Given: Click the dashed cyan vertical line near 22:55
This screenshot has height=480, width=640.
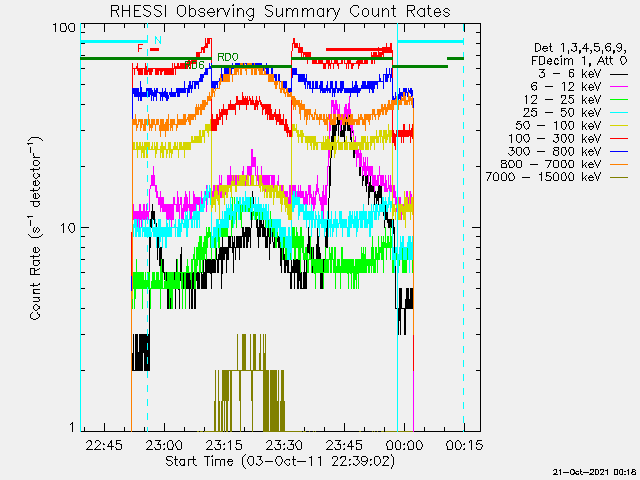Looking at the screenshot, I should point(147,227).
